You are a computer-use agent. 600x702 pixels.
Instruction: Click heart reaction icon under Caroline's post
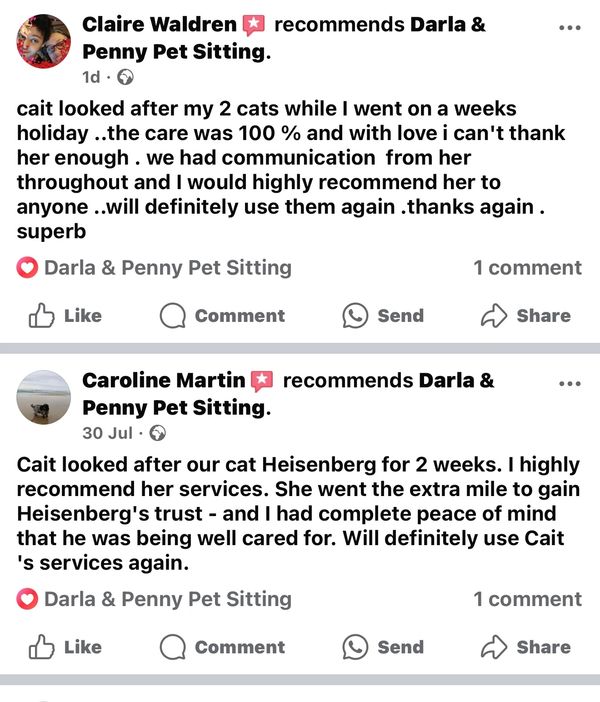pyautogui.click(x=28, y=600)
